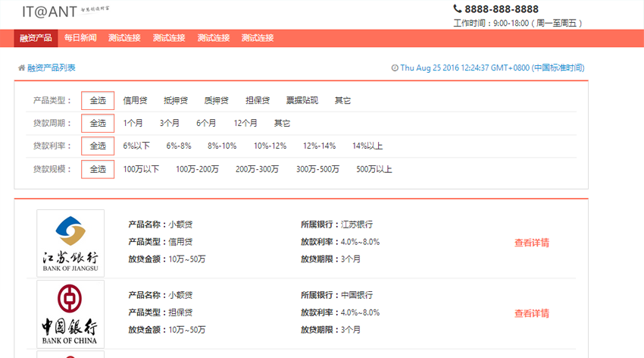The width and height of the screenshot is (644, 358).
Task: Filter product type by 质押贷
Action: 217,101
